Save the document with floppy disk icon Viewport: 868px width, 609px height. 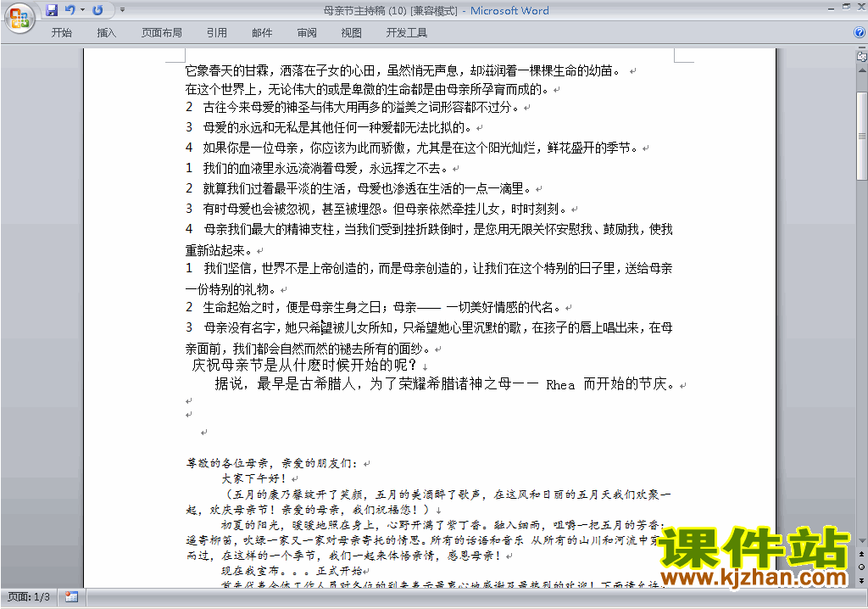[x=52, y=10]
